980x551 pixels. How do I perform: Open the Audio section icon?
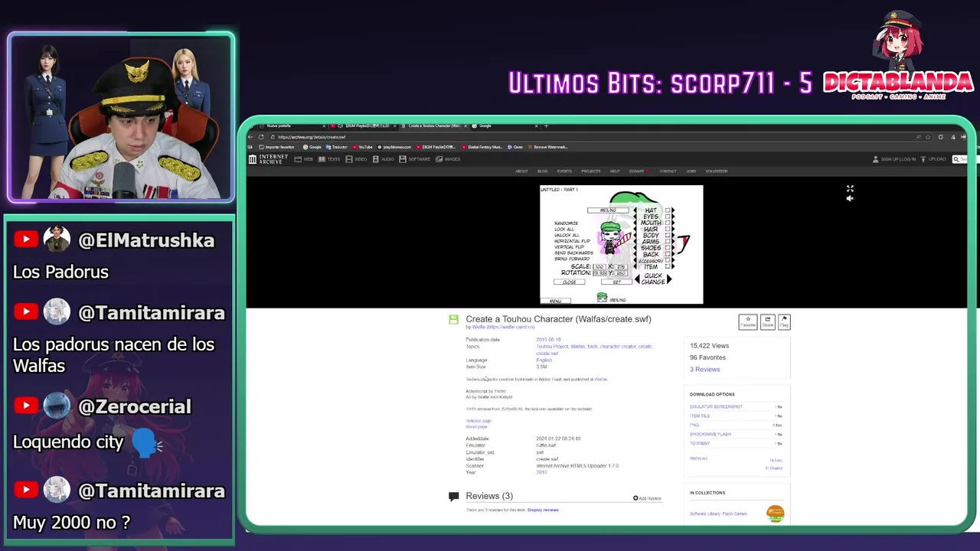point(376,159)
